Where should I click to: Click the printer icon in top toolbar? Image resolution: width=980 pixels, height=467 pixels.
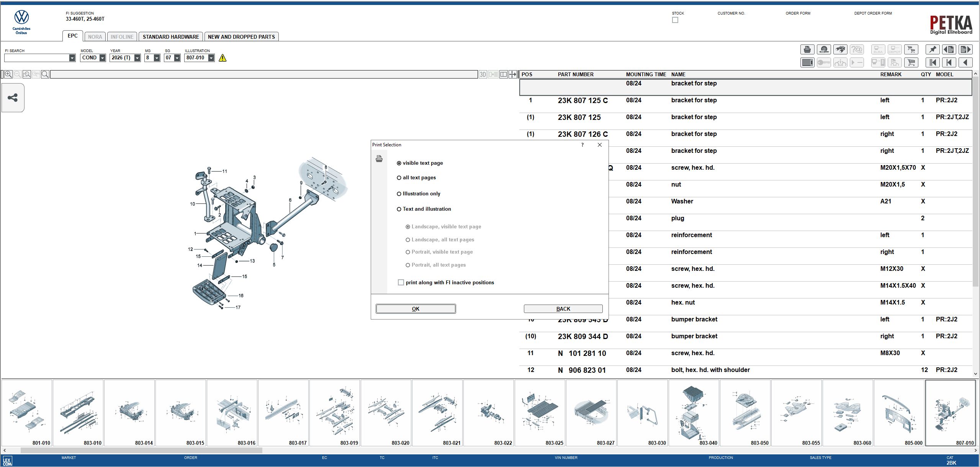[x=807, y=49]
